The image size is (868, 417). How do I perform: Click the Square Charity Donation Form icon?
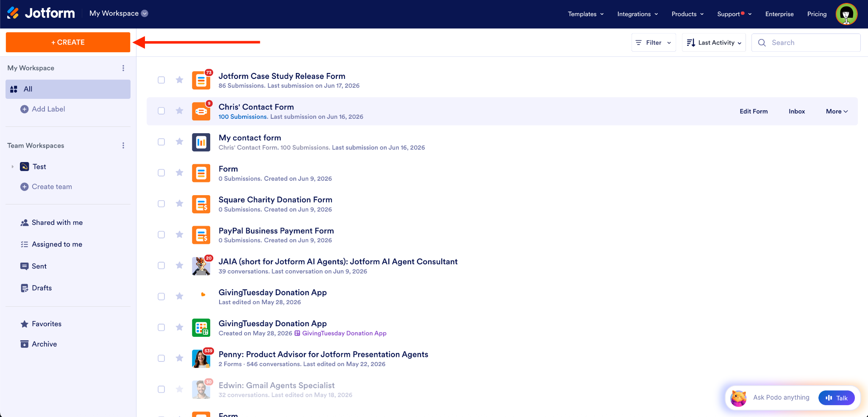[201, 204]
